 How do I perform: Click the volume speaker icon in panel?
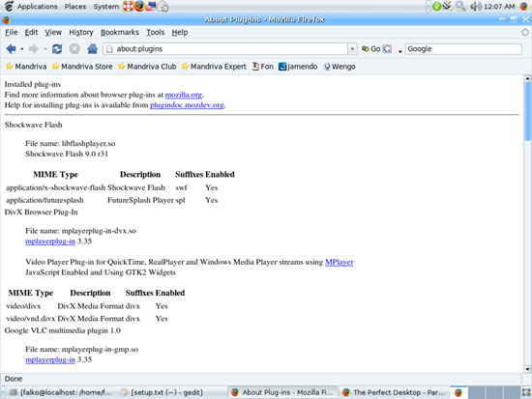click(476, 6)
